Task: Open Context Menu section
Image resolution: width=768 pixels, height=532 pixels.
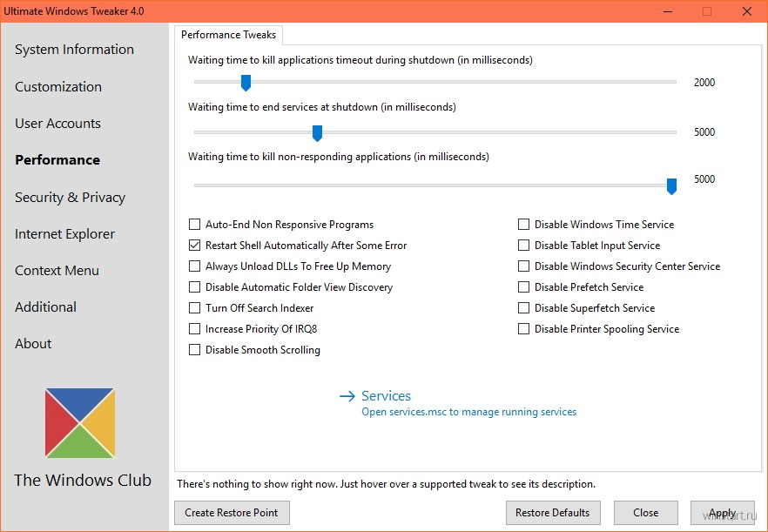Action: pos(57,271)
